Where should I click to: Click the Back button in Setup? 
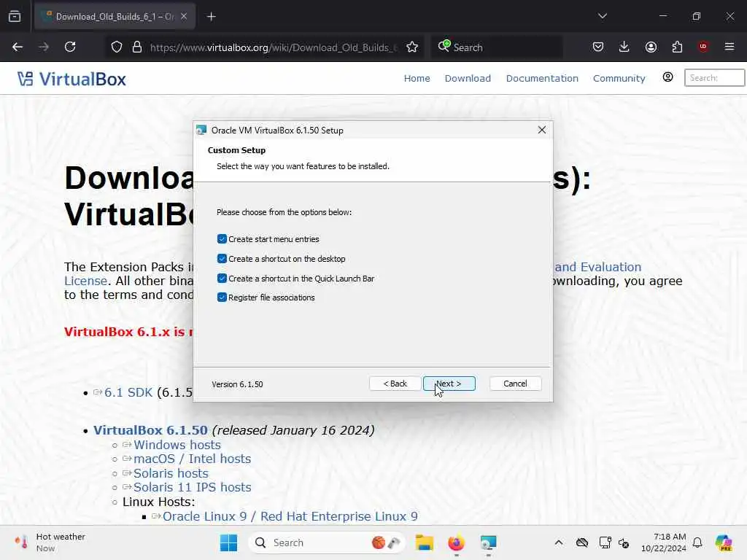click(395, 384)
